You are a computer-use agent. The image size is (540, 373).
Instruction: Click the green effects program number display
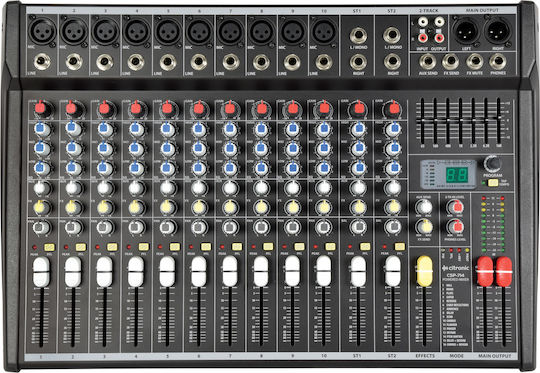(457, 175)
